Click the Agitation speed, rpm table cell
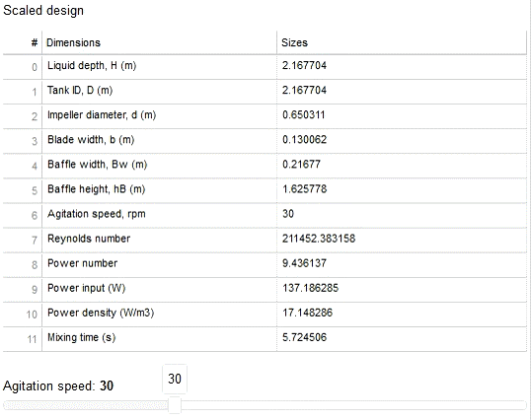Image resolution: width=531 pixels, height=420 pixels. coord(159,215)
